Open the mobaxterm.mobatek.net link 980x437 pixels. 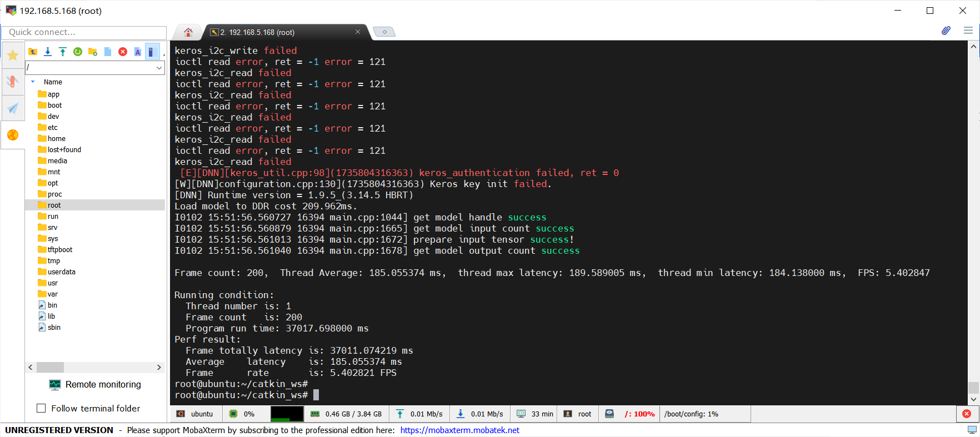click(459, 430)
